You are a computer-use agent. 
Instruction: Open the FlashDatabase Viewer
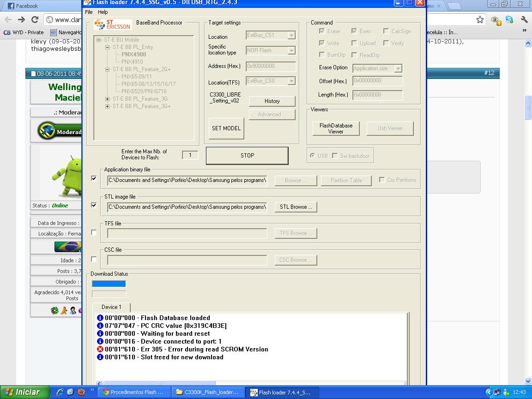[336, 128]
